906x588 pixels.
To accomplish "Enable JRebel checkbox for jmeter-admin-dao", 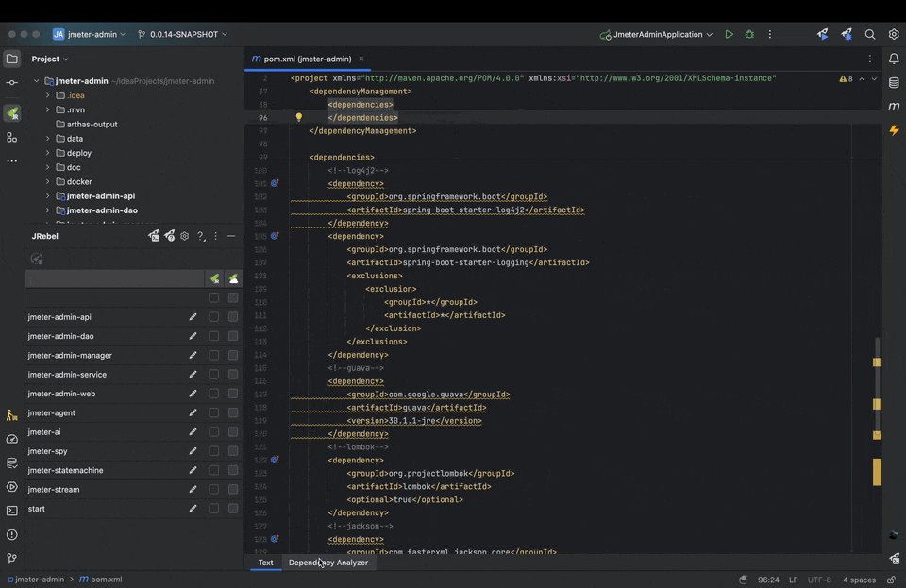I will [x=214, y=336].
